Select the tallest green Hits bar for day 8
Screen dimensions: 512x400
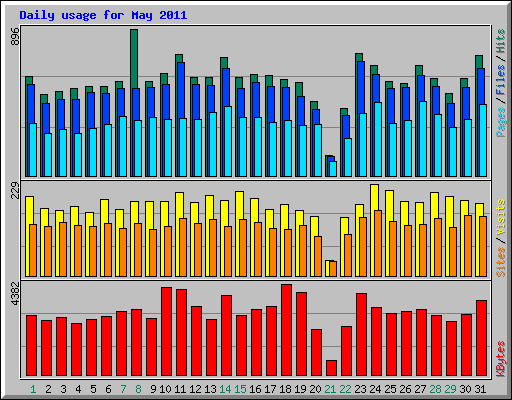[134, 58]
